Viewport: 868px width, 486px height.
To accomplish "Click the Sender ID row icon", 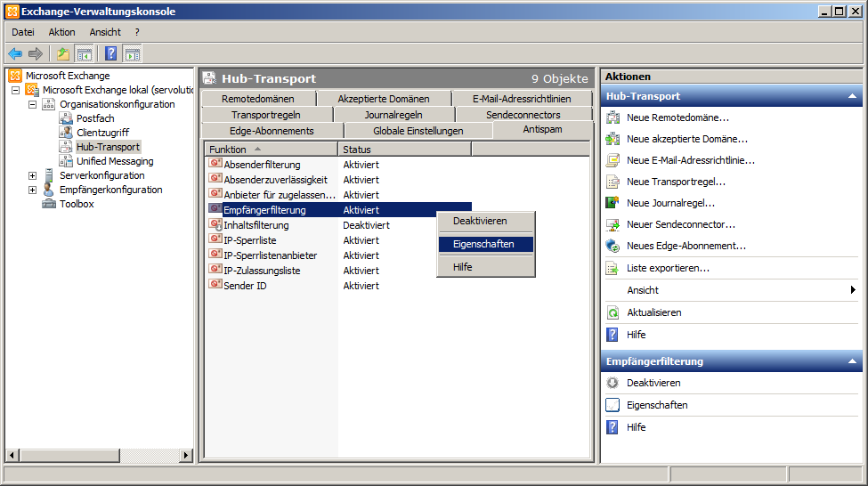I will [215, 285].
